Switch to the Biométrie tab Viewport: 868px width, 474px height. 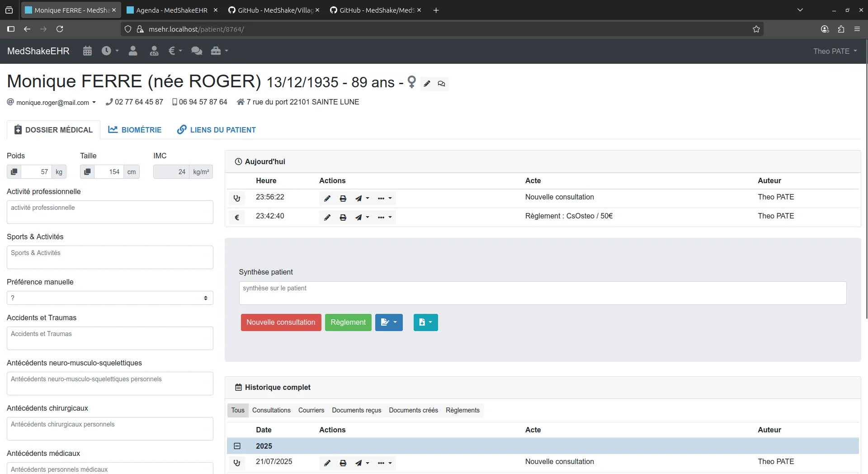point(135,130)
